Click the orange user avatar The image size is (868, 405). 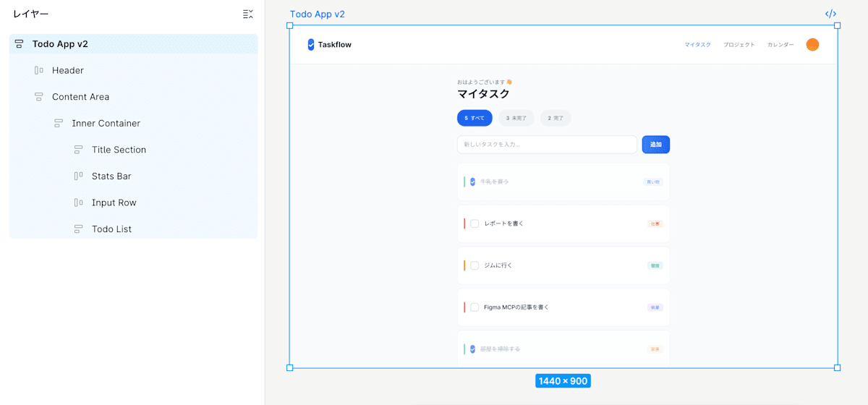(812, 45)
